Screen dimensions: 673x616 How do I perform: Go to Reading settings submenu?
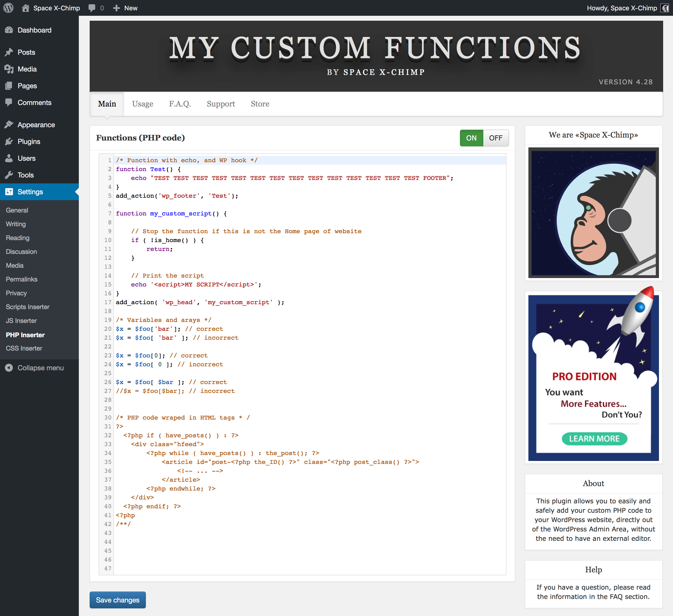click(x=17, y=238)
